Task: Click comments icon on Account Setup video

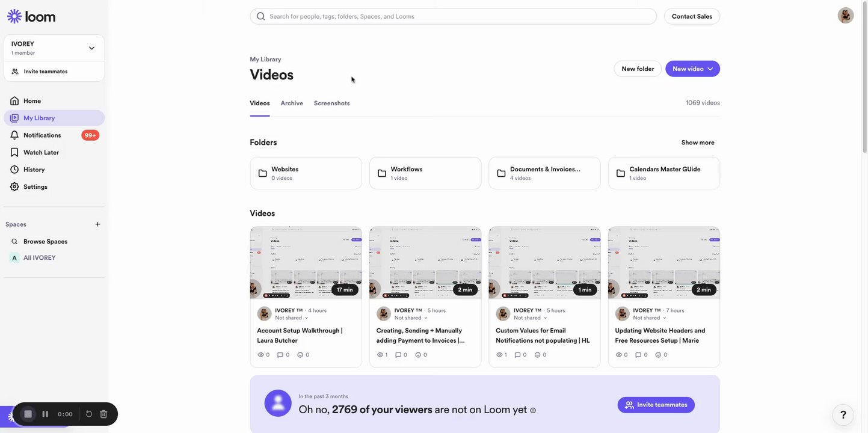Action: pos(280,355)
